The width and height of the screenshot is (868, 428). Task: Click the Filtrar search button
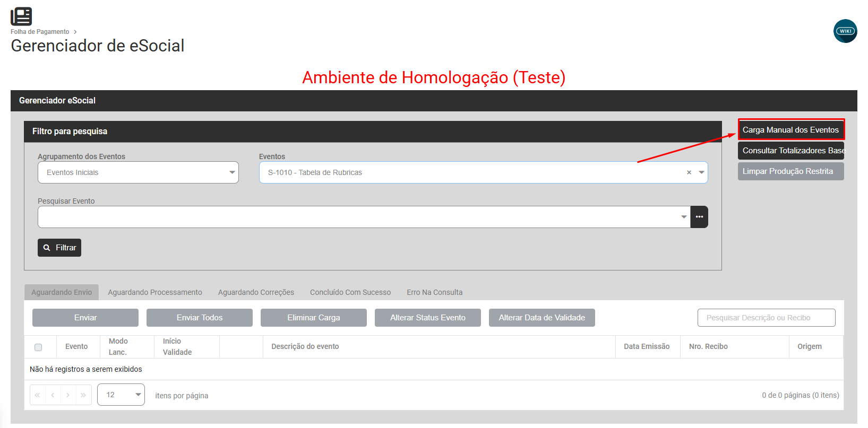point(59,248)
